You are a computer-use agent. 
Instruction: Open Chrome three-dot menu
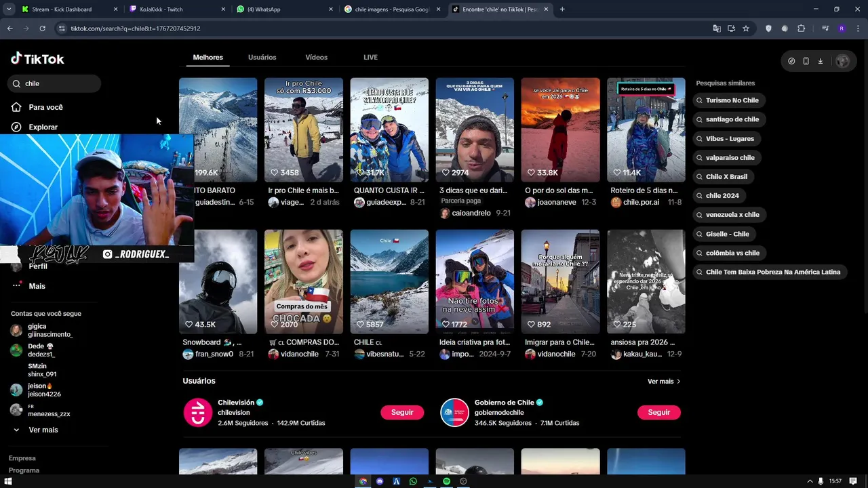858,28
